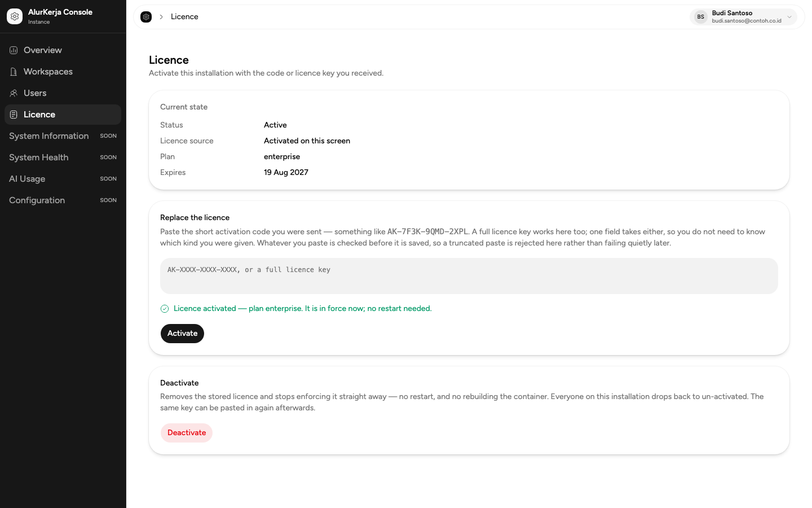The image size is (812, 508).
Task: Open the user account dropdown chevron
Action: tap(789, 17)
